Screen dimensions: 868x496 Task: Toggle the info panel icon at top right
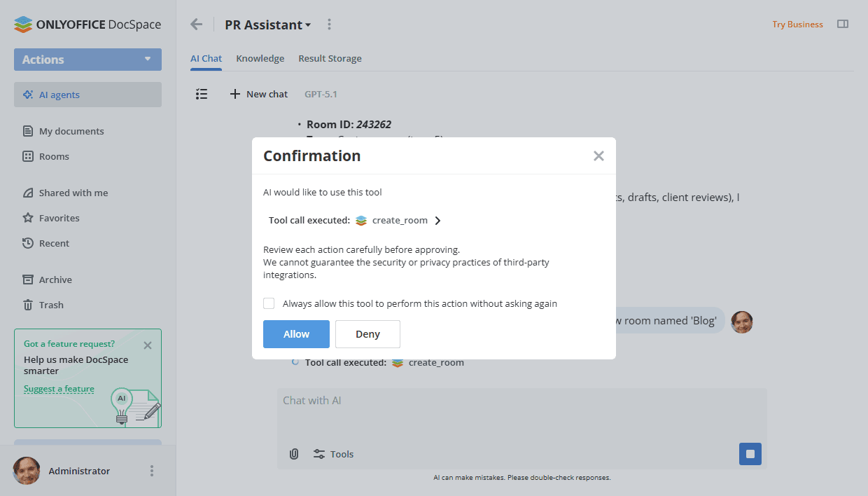pos(843,25)
